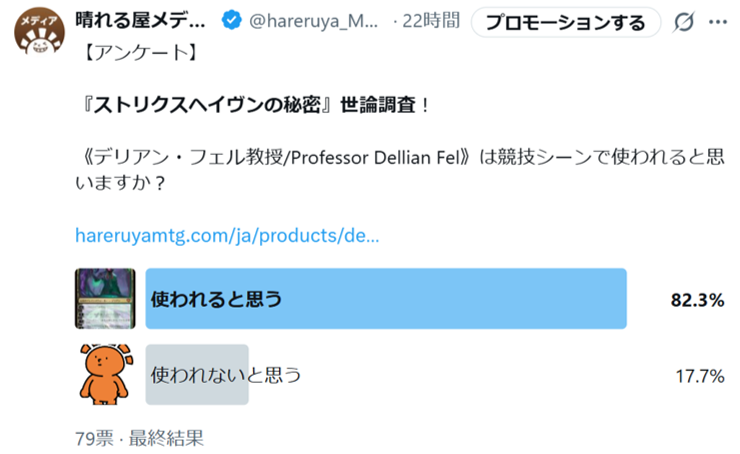Click the 【アンケート】 heading text
740x454 pixels.
pyautogui.click(x=130, y=53)
